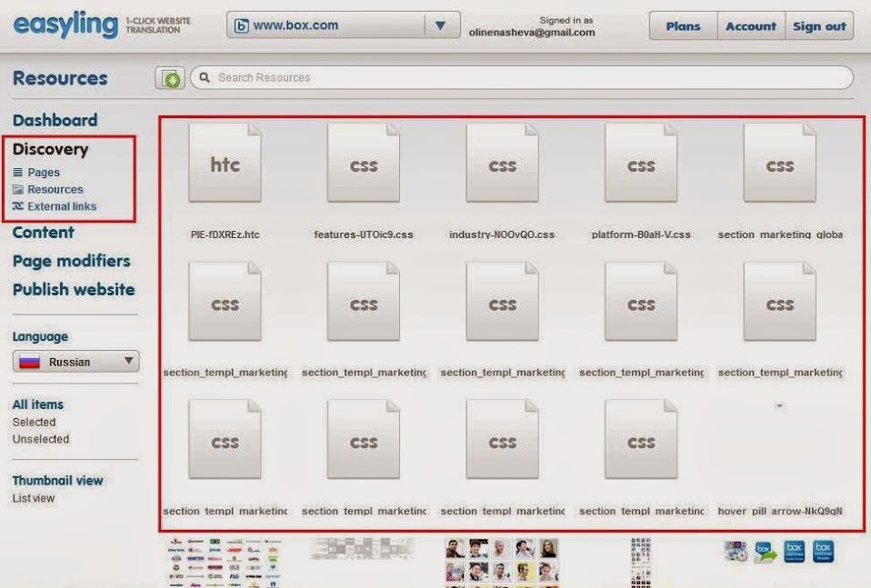
Task: Open the Resources link under Discovery
Action: coord(55,189)
